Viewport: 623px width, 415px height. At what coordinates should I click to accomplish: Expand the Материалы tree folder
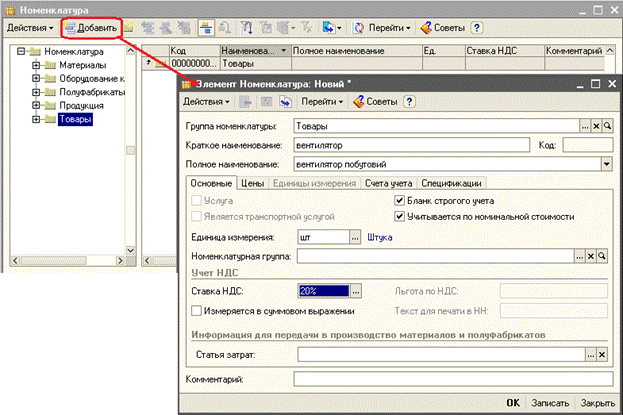pos(36,65)
